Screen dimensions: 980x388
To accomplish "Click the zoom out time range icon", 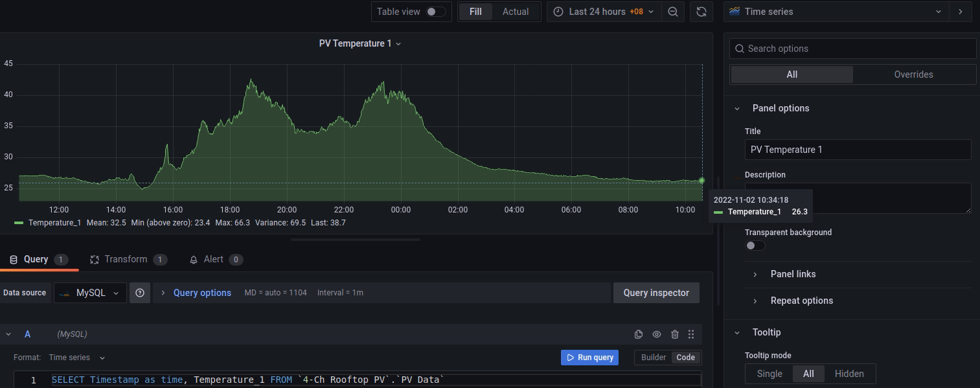I will 673,12.
